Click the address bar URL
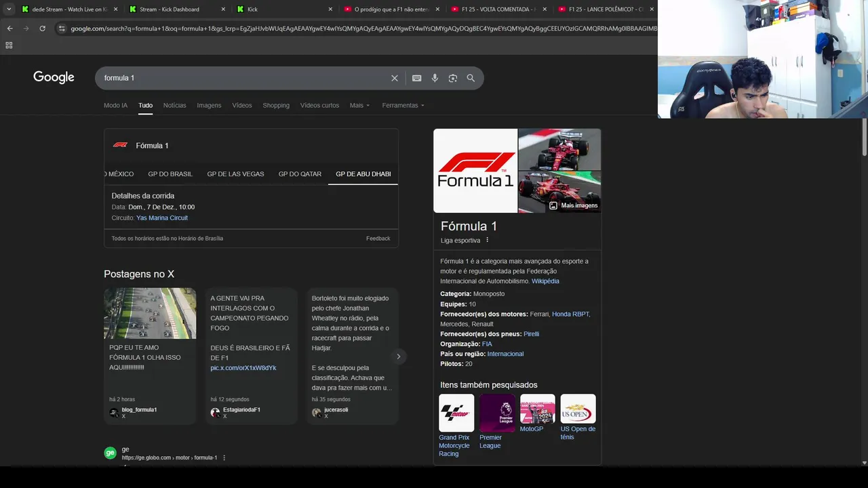The height and width of the screenshot is (488, 868). (x=363, y=28)
